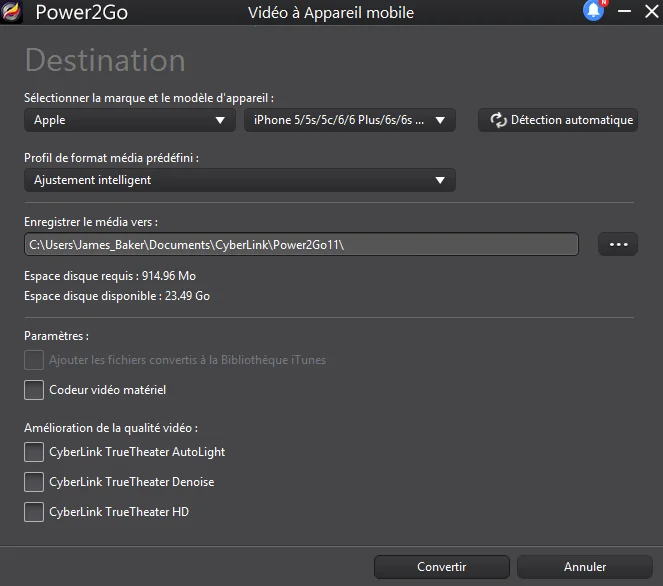Viewport: 663px width, 586px height.
Task: Click the Annuler button
Action: [x=585, y=567]
